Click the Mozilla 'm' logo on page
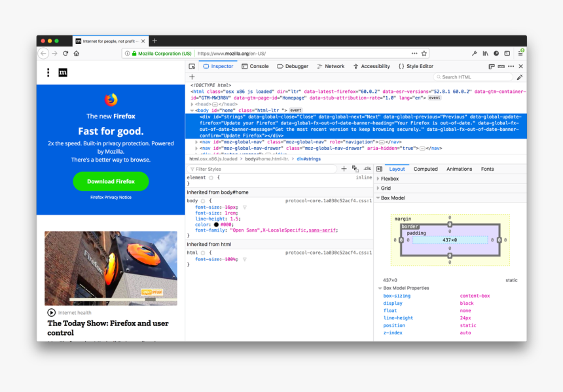The image size is (563, 392). [63, 73]
